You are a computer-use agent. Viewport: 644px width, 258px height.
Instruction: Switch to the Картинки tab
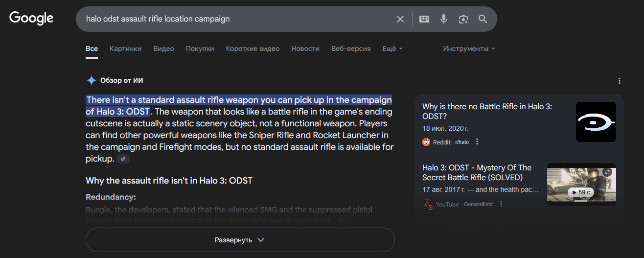125,49
